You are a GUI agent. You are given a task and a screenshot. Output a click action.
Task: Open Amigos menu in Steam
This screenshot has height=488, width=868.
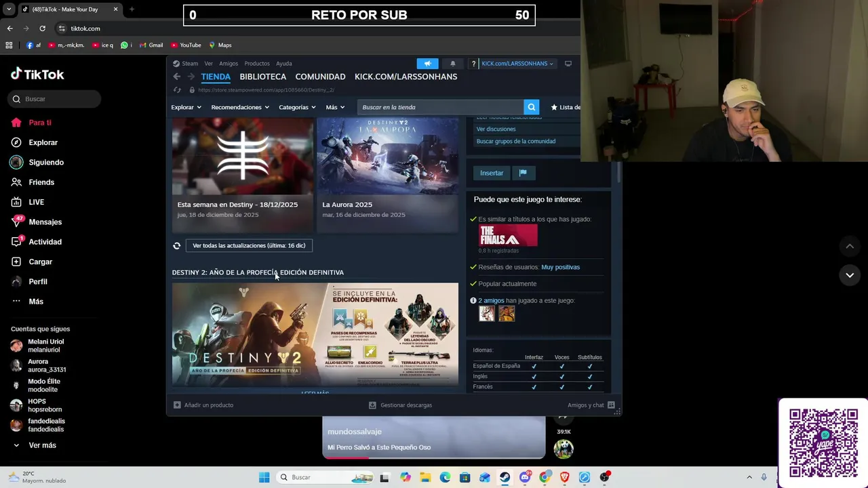click(x=229, y=64)
